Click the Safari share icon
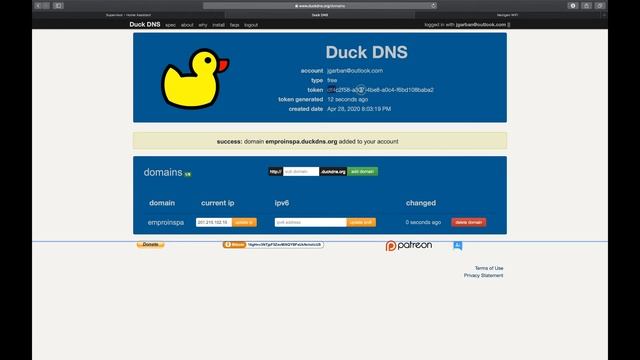The height and width of the screenshot is (360, 640). coord(587,6)
